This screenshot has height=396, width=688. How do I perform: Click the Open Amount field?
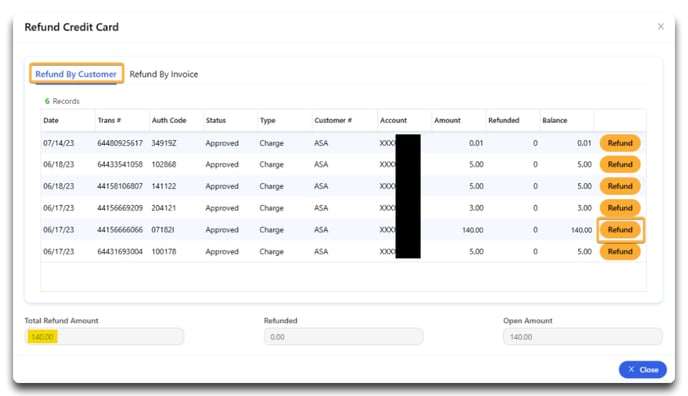click(583, 337)
